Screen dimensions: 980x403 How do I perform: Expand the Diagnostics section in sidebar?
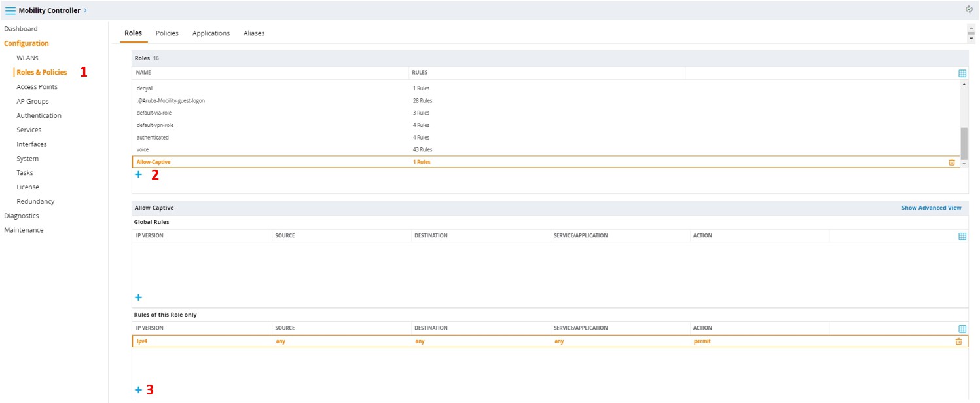(22, 216)
